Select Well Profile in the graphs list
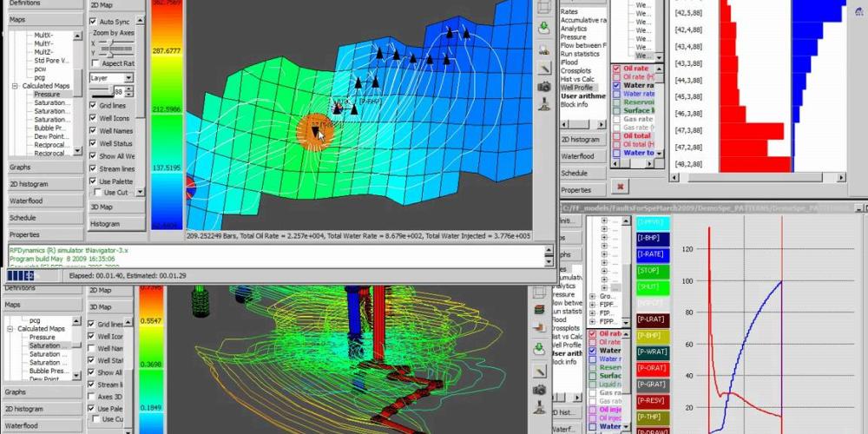 [x=577, y=88]
